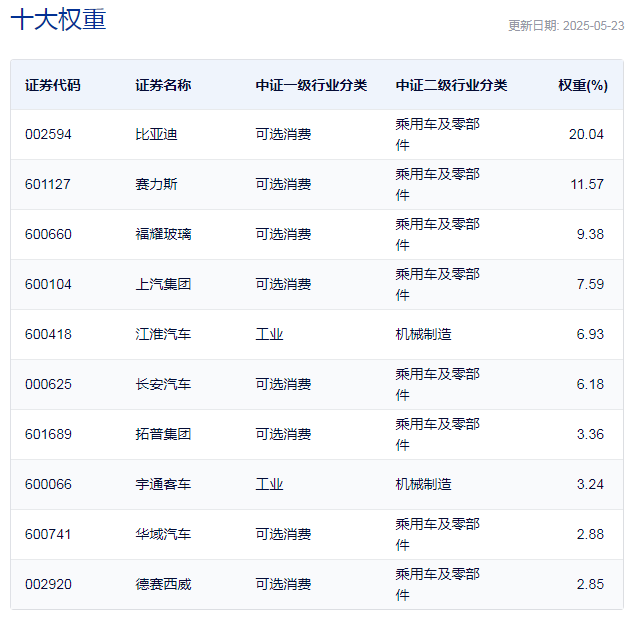Screen dimensions: 632x618
Task: Click 机械制造 in the 600418 row
Action: pos(424,334)
